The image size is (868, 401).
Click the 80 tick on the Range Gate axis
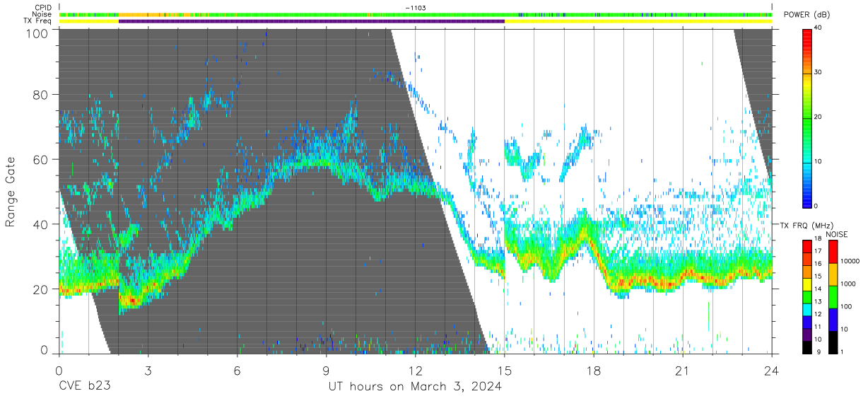[x=40, y=95]
